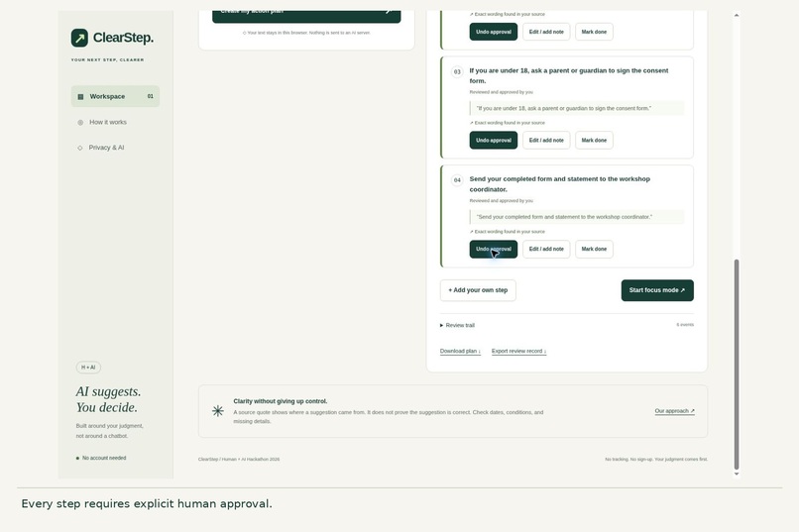Open the Privacy & AI page
This screenshot has width=799, height=532.
coord(115,148)
